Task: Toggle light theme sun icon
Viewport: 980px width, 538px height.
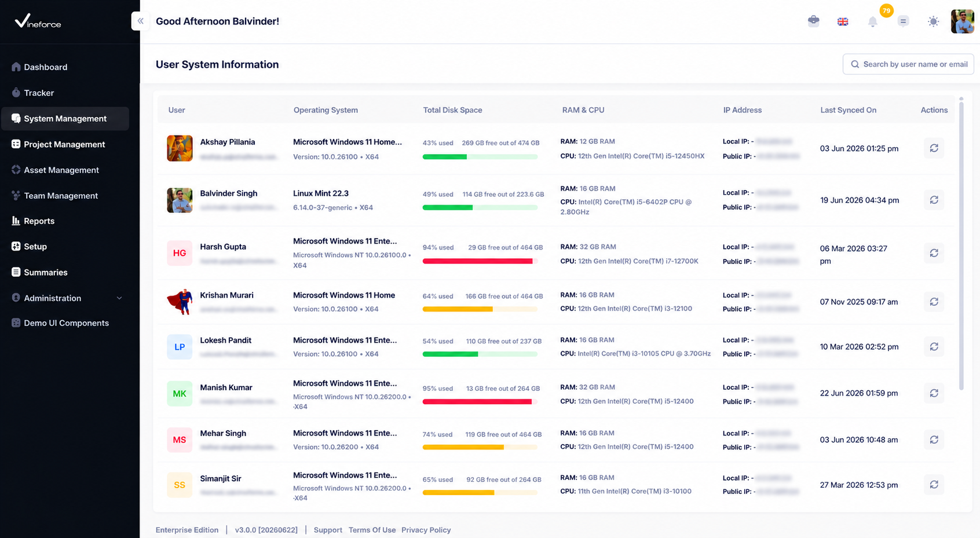Action: (933, 21)
